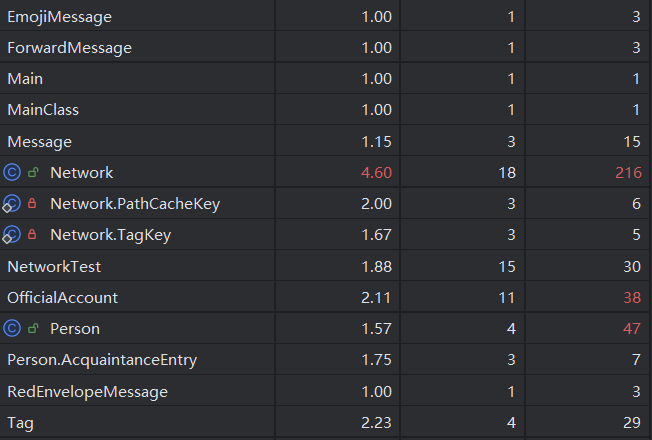Click the red lock icon beside Network.TagKey

coord(32,235)
